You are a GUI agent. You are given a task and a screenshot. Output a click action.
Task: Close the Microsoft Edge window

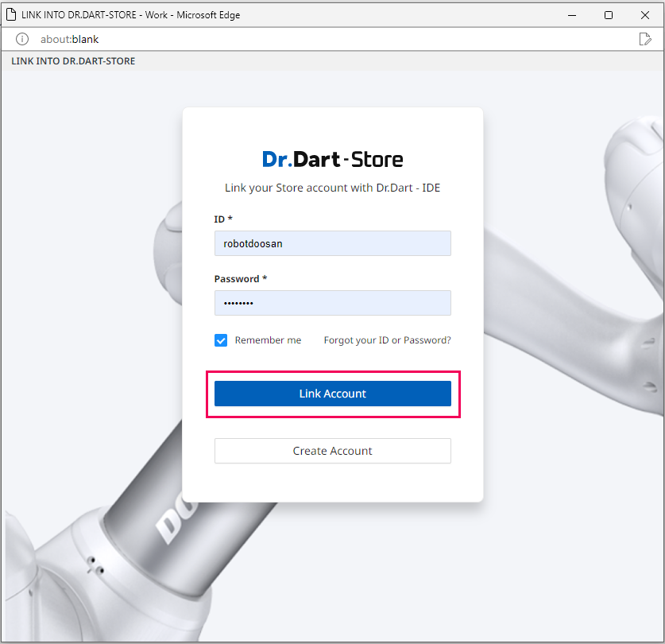(644, 15)
